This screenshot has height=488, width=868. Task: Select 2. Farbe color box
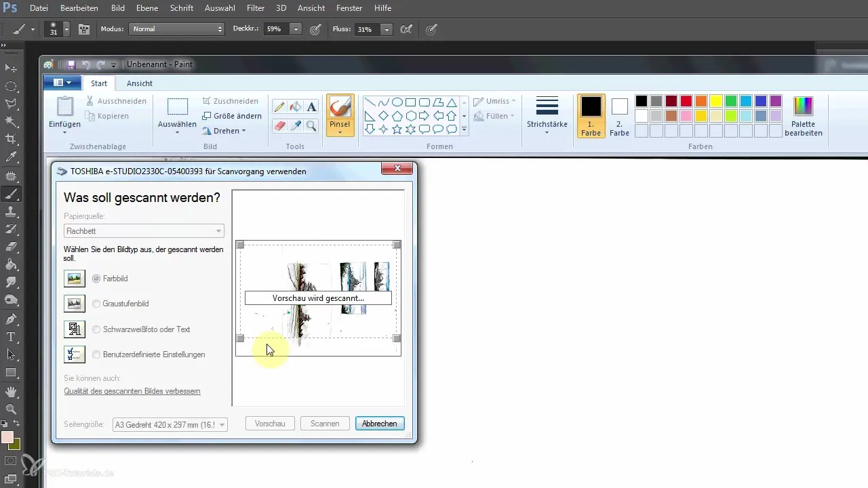(x=620, y=116)
